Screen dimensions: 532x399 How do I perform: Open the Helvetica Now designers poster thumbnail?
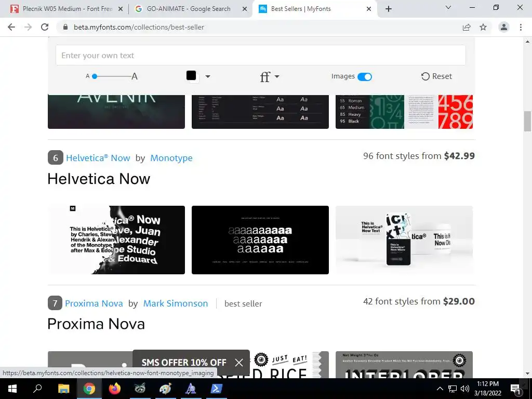116,240
